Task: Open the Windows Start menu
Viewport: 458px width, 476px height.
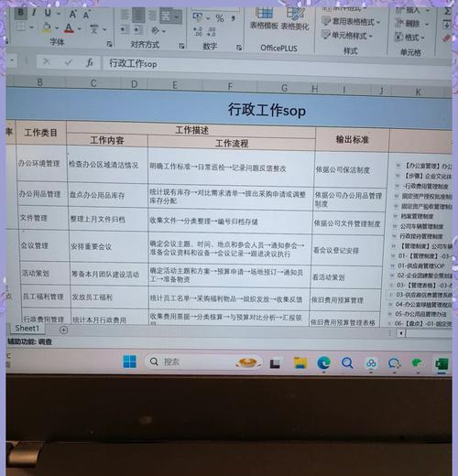Action: (130, 362)
